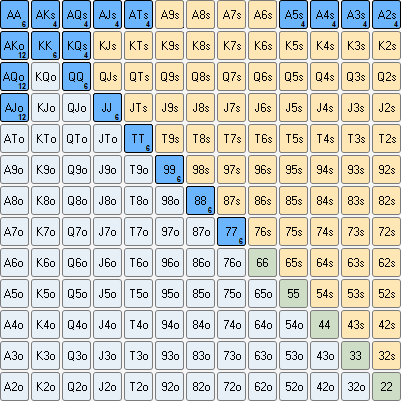Image resolution: width=401 pixels, height=401 pixels.
Task: Toggle the AKs hand cell
Action: [x=45, y=15]
